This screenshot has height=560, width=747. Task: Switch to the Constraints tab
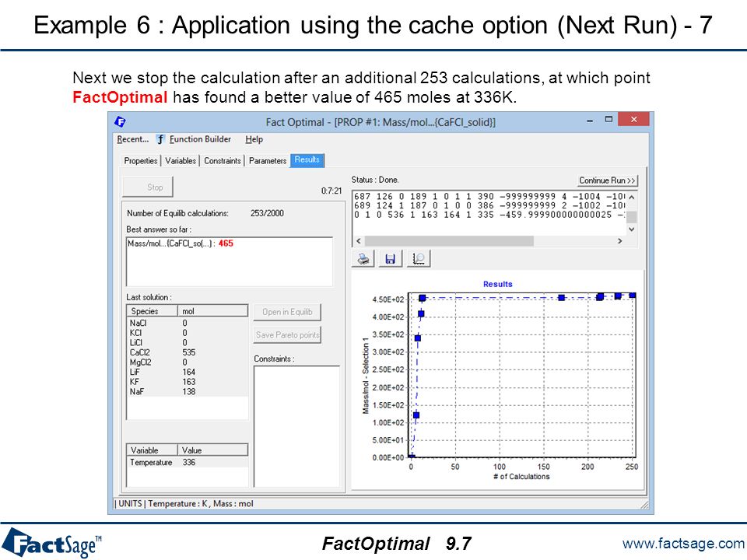[x=222, y=161]
